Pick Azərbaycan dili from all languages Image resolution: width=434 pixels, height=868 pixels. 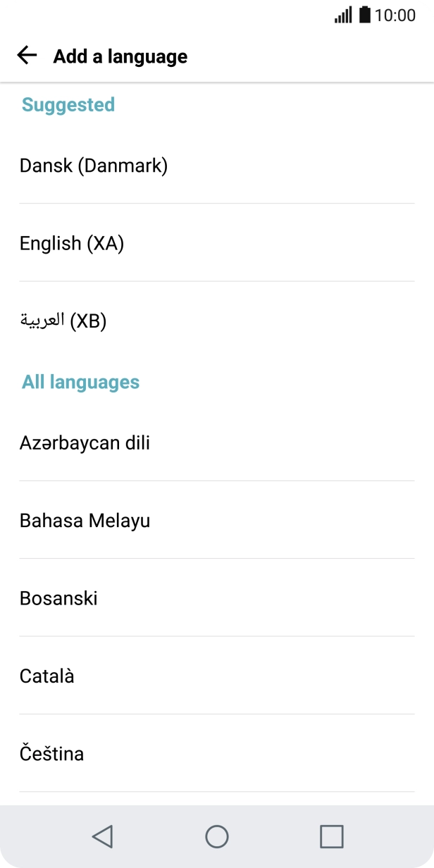tap(85, 442)
